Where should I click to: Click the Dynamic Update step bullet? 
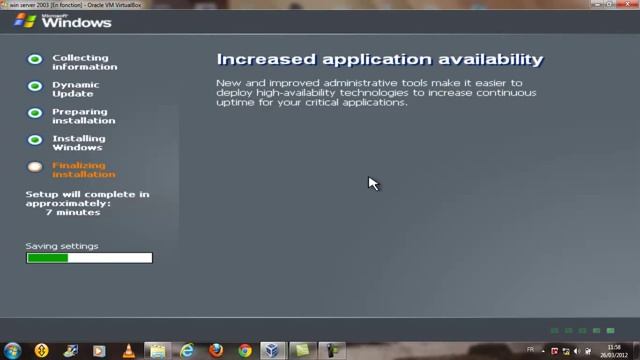point(35,86)
